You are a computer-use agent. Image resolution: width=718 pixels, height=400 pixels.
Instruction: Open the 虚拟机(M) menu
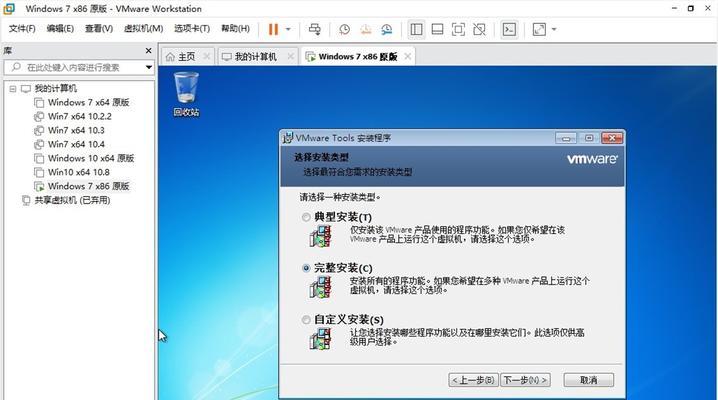(143, 28)
